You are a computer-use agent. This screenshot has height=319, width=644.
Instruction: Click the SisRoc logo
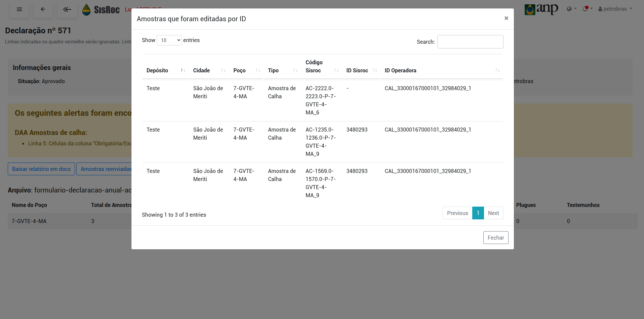tap(101, 10)
